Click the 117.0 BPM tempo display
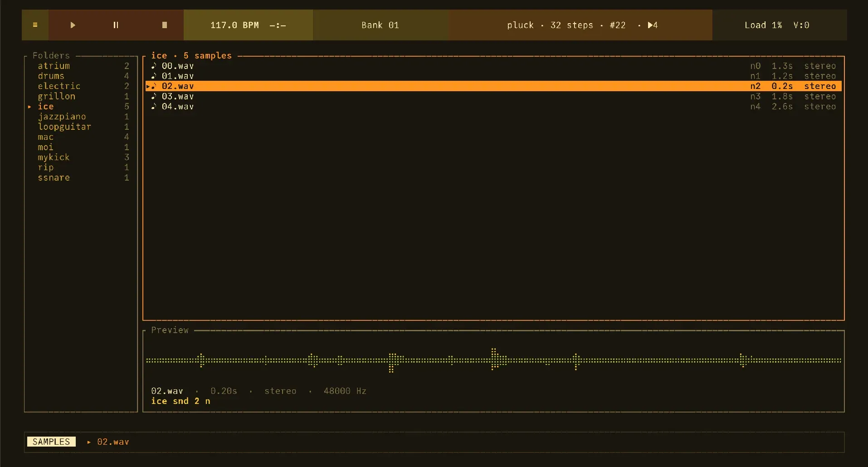The width and height of the screenshot is (868, 467). 234,25
